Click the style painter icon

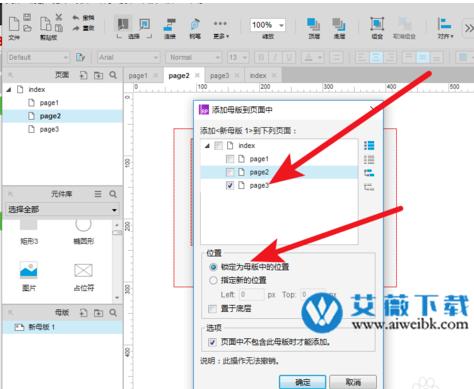(80, 57)
